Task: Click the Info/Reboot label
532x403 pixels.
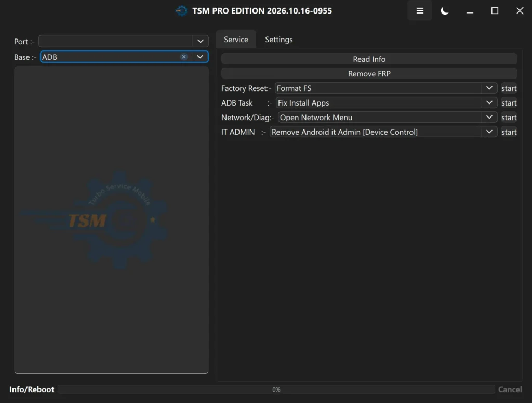Action: coord(32,389)
